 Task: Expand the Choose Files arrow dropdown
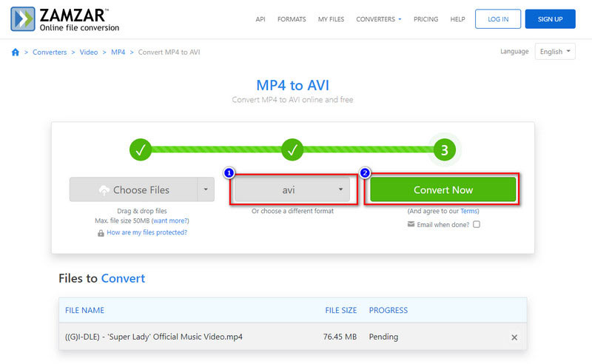(x=205, y=190)
